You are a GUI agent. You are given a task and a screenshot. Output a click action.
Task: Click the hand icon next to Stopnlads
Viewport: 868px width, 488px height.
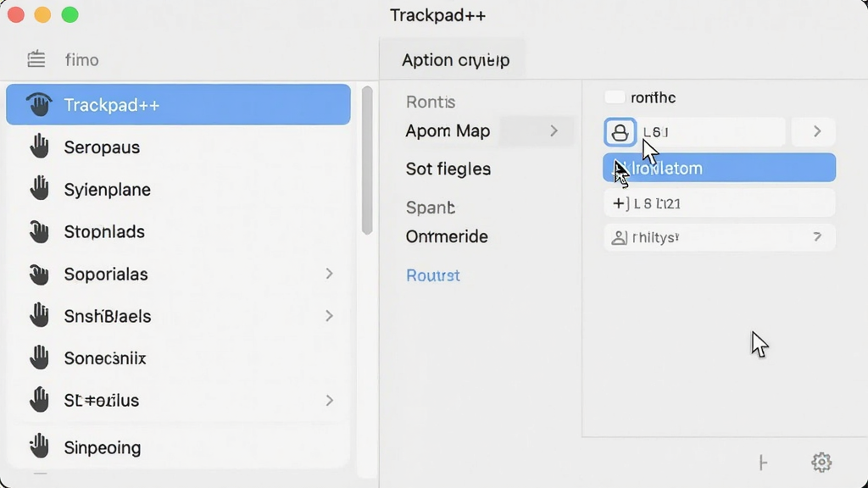coord(39,231)
